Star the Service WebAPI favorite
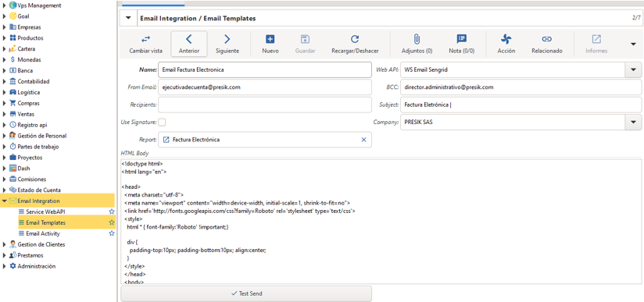The image size is (644, 302). tap(111, 211)
